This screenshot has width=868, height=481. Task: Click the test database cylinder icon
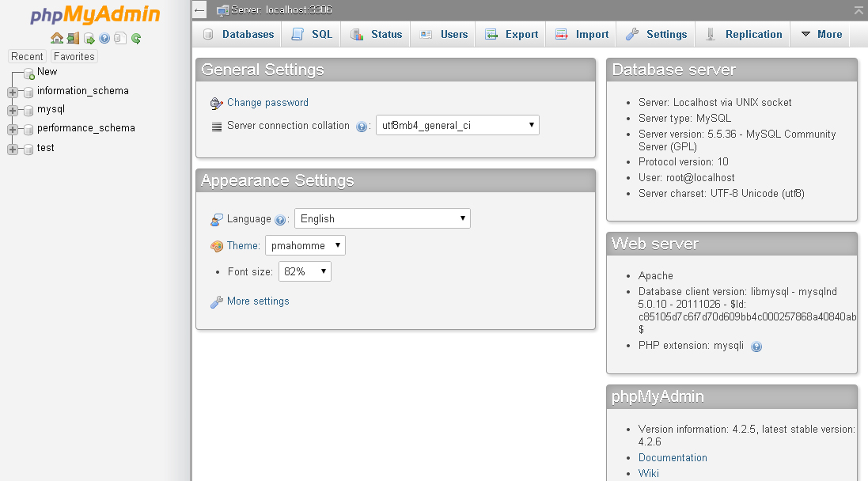tap(28, 150)
